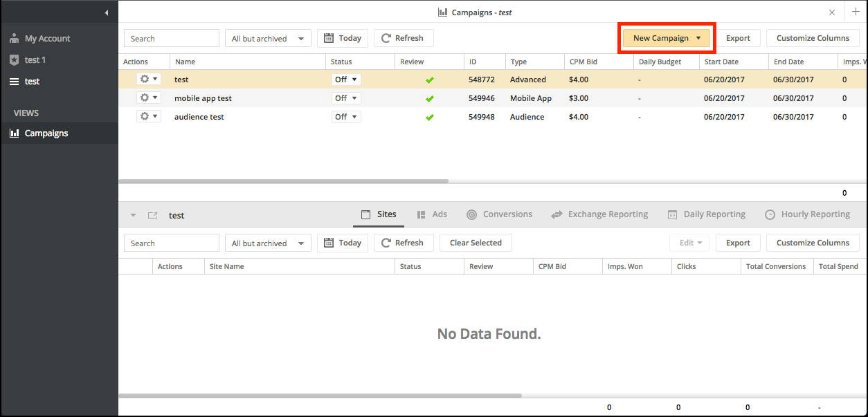Refresh the campaigns list

pos(403,38)
